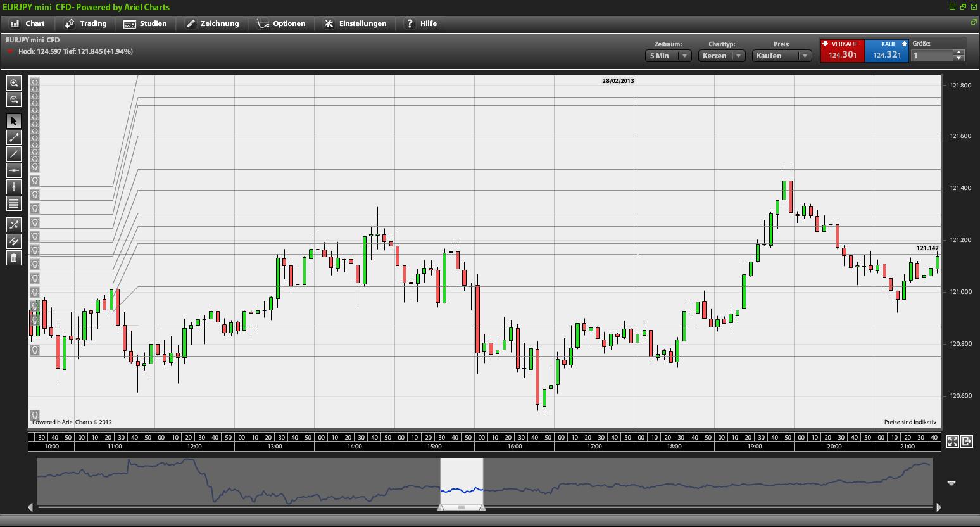Minimize the Ariel Charts window

pyautogui.click(x=952, y=7)
